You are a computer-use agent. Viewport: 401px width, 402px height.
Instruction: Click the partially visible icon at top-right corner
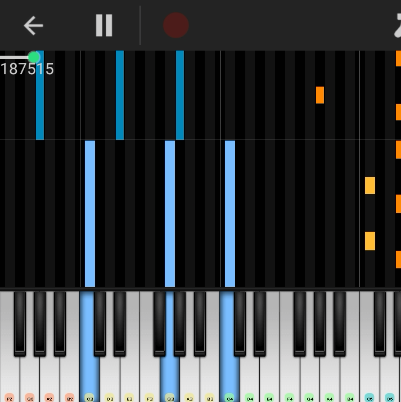(397, 26)
